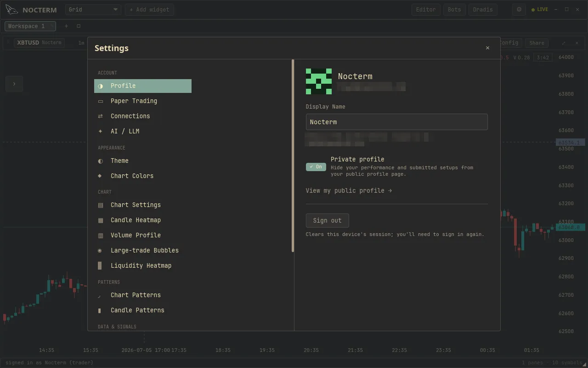Close the XBTUSD chart pane
588x368 pixels.
[x=577, y=43]
